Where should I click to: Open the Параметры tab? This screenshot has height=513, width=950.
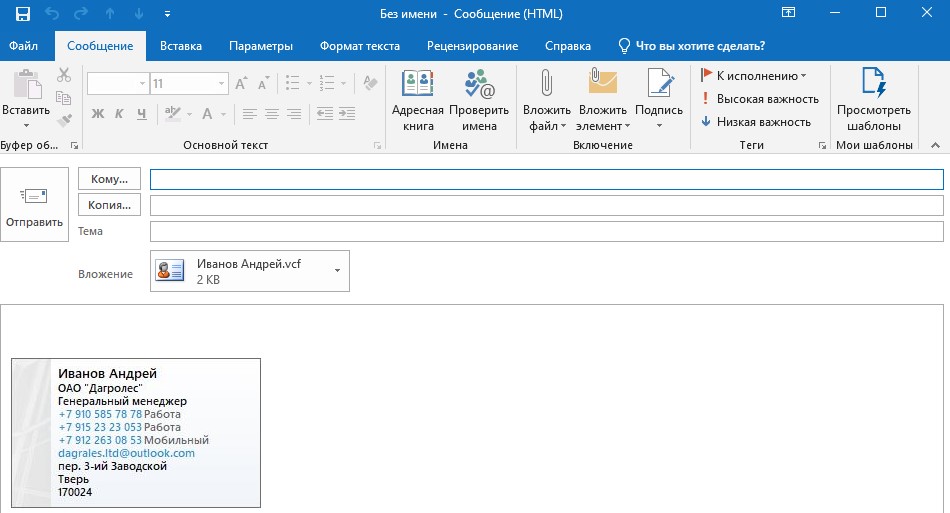261,46
